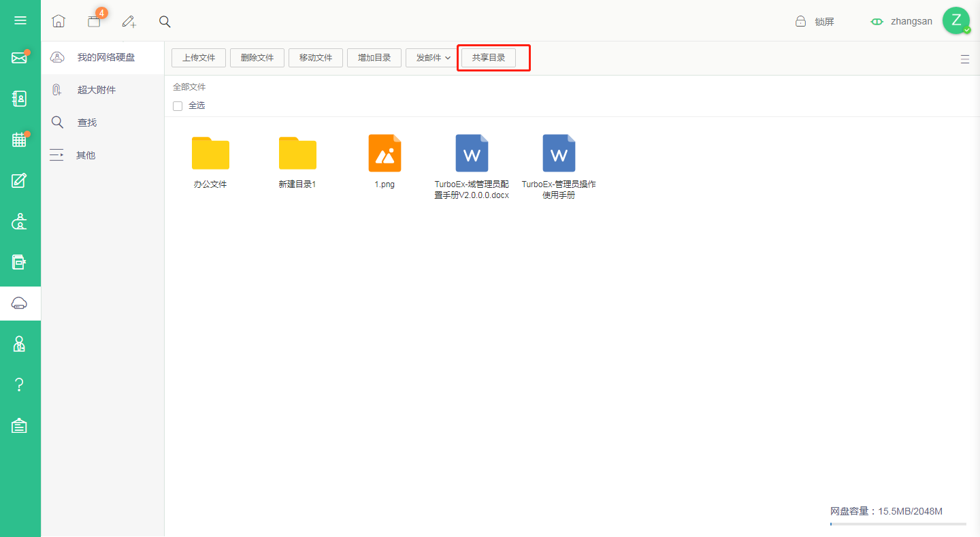This screenshot has width=980, height=537.
Task: Open the notes edit icon in sidebar
Action: [x=20, y=180]
